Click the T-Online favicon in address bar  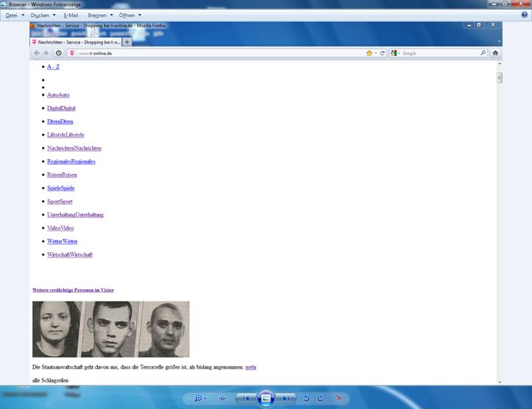click(x=72, y=53)
